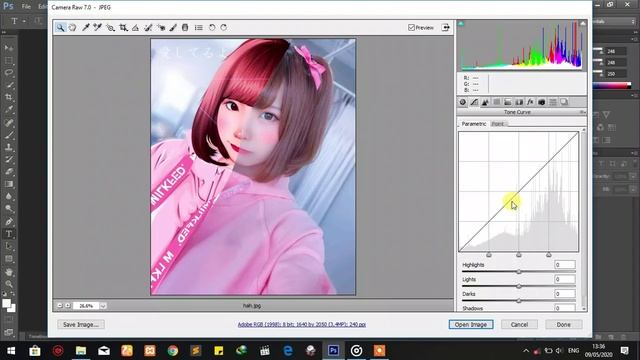Screen dimensions: 640x360
Task: Click the foreground color swatch in Photoshop
Action: (6, 304)
